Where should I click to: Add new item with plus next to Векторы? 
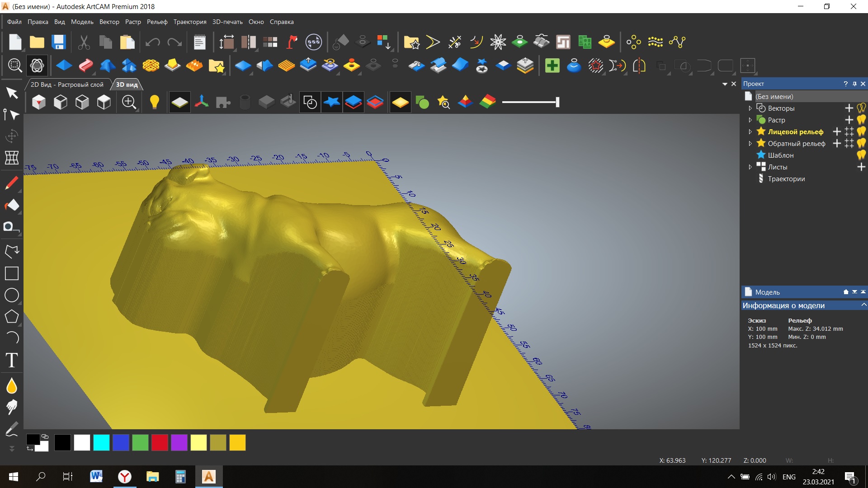(x=849, y=108)
